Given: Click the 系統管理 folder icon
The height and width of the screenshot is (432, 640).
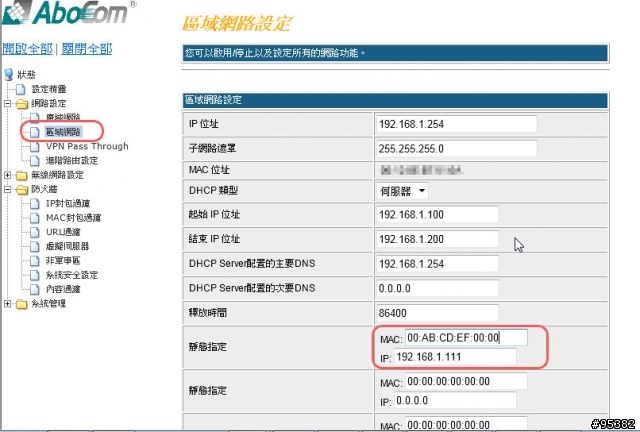Looking at the screenshot, I should [x=22, y=304].
